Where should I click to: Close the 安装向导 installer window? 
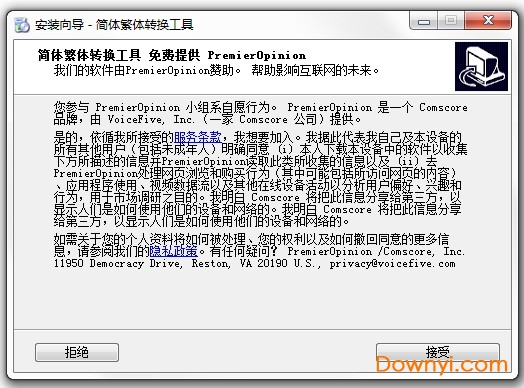point(488,21)
